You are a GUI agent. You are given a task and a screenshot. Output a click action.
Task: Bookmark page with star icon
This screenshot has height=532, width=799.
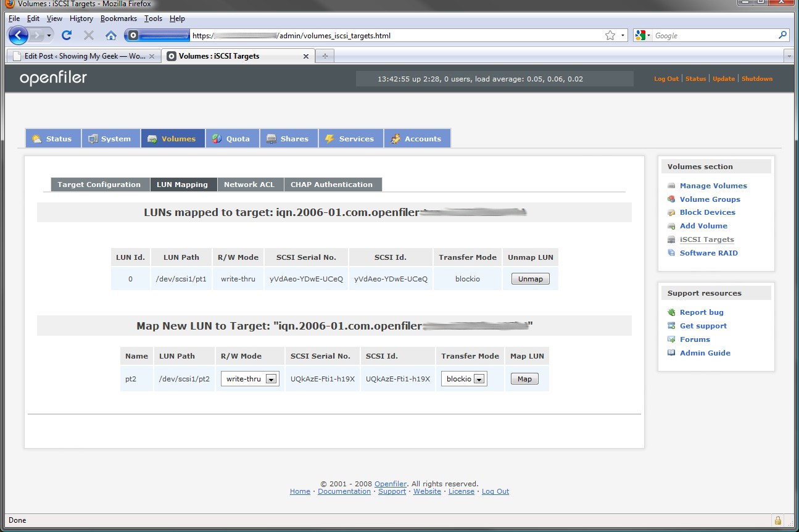(610, 35)
